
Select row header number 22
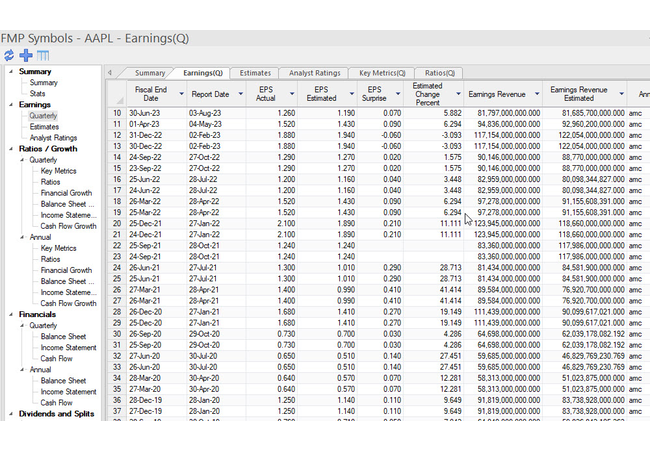(117, 246)
